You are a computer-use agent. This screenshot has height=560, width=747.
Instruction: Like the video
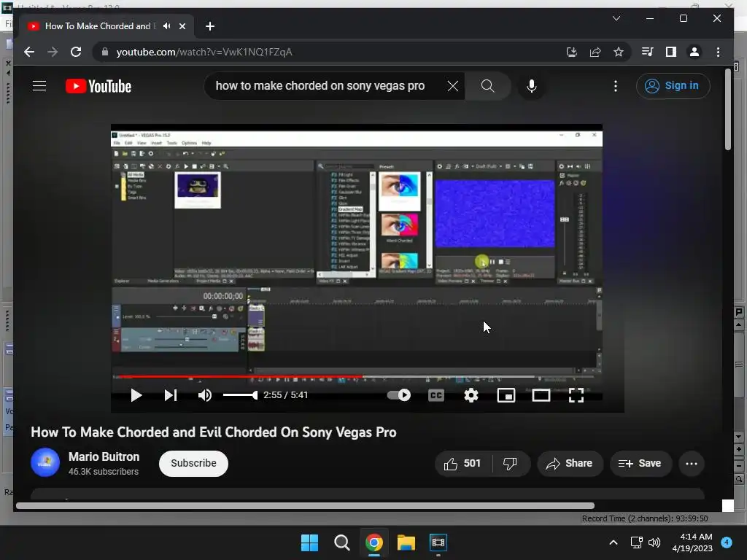462,463
